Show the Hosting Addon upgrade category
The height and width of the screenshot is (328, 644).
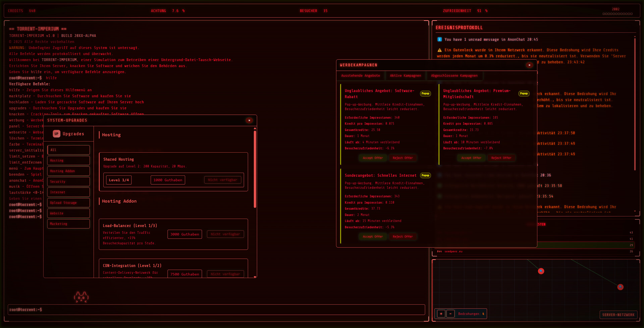coord(68,171)
